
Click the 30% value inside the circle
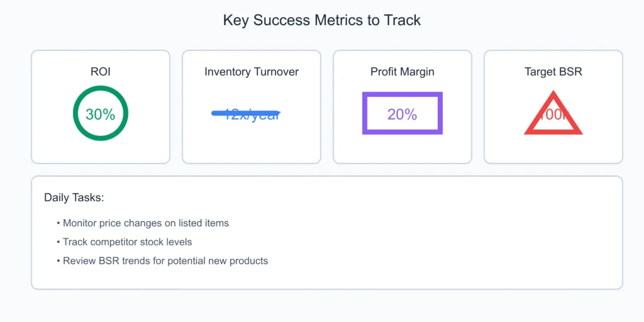[101, 114]
